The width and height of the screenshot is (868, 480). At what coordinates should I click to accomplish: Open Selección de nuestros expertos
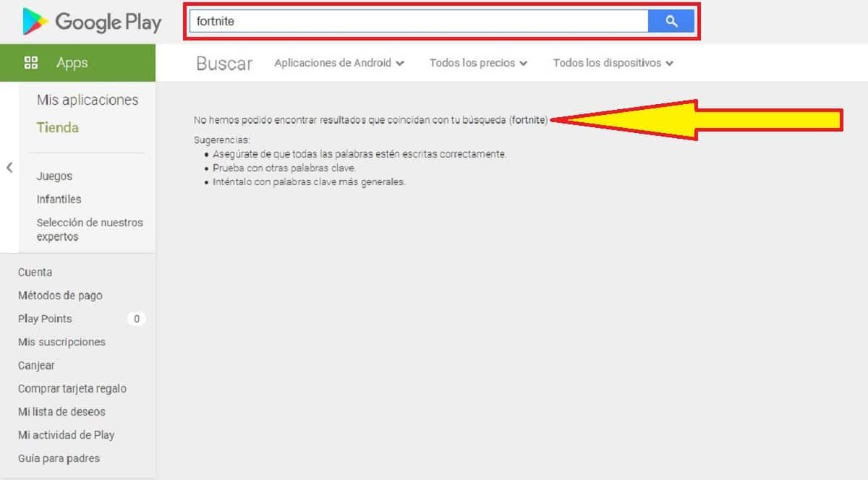click(90, 229)
